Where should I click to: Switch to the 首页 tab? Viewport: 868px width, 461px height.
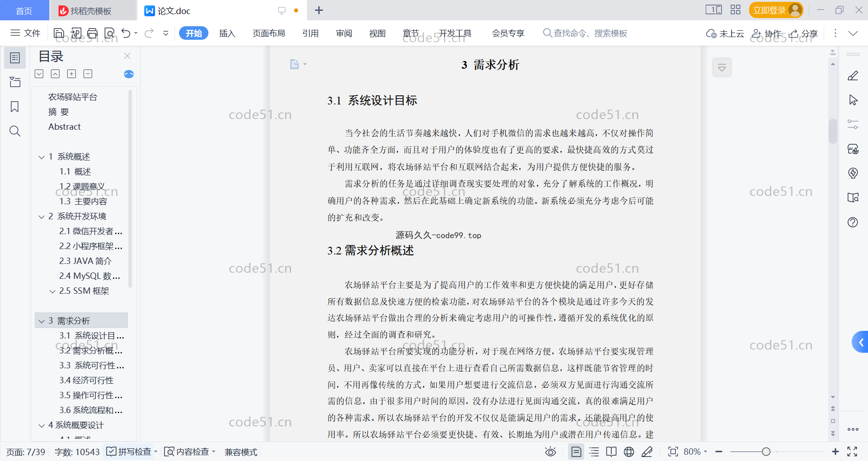[x=24, y=10]
